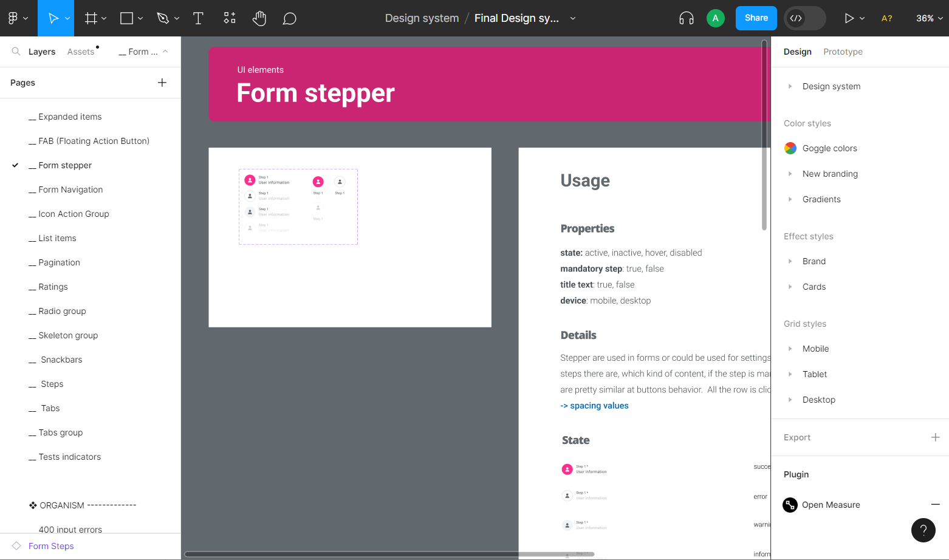Open the file name dropdown chevron
This screenshot has width=949, height=560.
point(573,18)
